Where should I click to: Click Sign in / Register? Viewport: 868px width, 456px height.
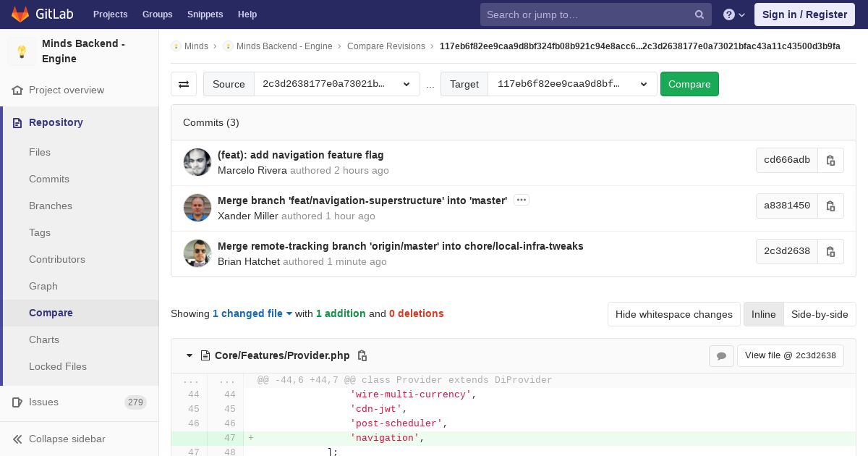(x=804, y=14)
